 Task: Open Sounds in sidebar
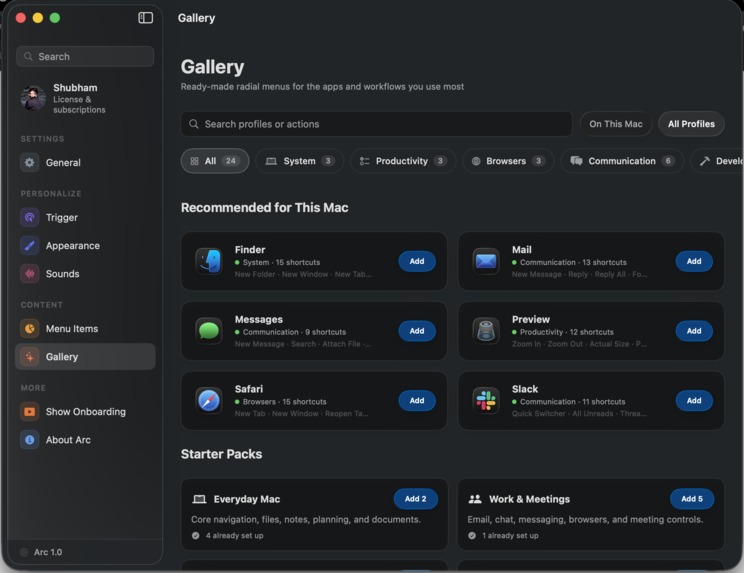tap(85, 274)
